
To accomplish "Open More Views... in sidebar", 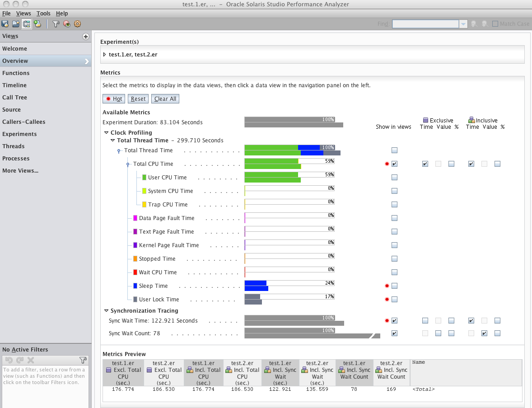I will [46, 171].
